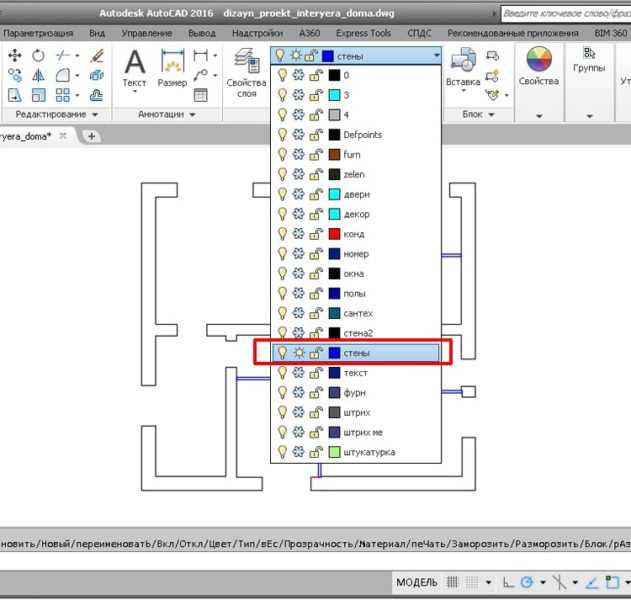631x600 pixels.
Task: Click the large Text tool icon
Action: 134,62
